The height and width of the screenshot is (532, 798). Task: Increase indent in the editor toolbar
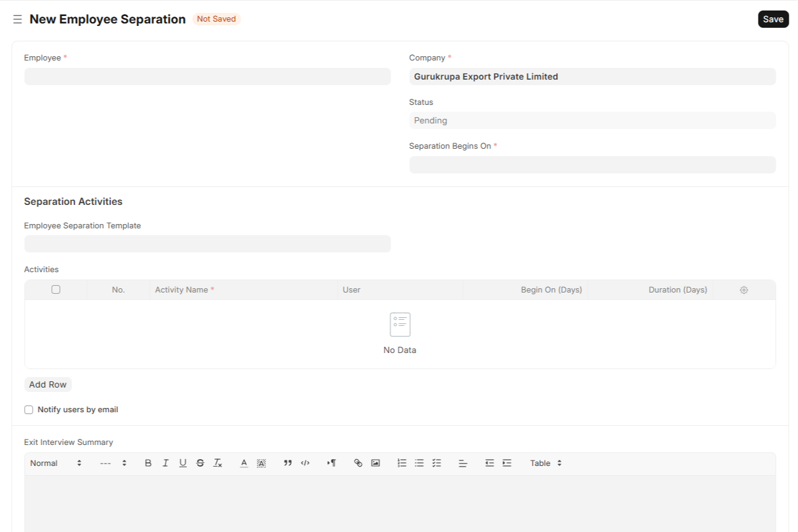coord(507,463)
